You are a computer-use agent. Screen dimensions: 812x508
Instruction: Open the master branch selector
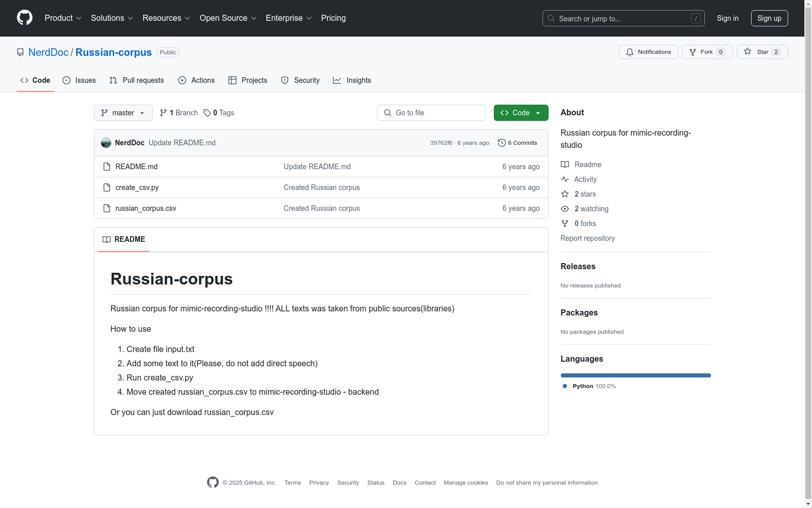tap(123, 113)
